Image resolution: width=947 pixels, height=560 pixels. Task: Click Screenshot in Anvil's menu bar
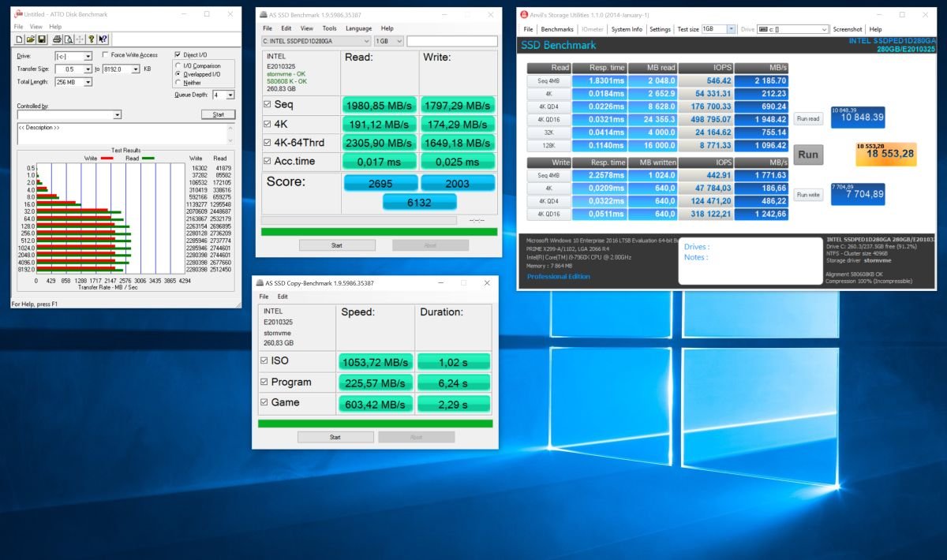point(848,29)
